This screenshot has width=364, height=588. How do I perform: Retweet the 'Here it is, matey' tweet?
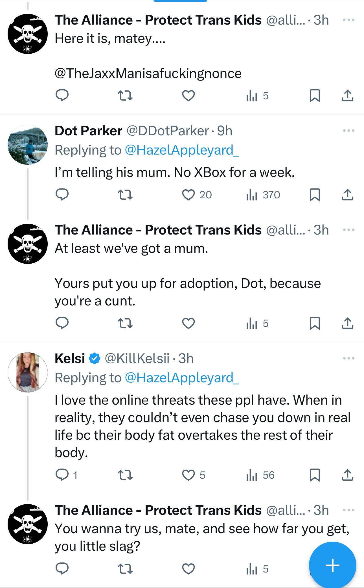(x=125, y=96)
